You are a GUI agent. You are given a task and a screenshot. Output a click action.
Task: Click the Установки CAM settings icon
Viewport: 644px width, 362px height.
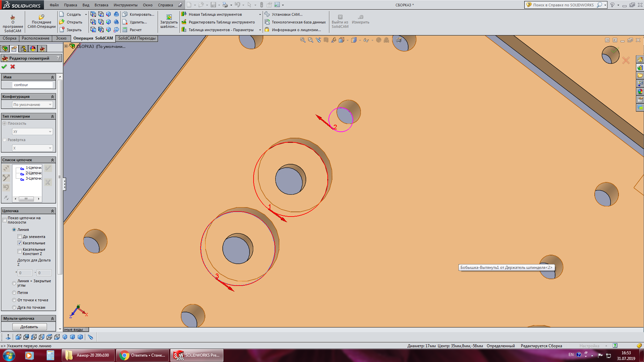point(267,14)
